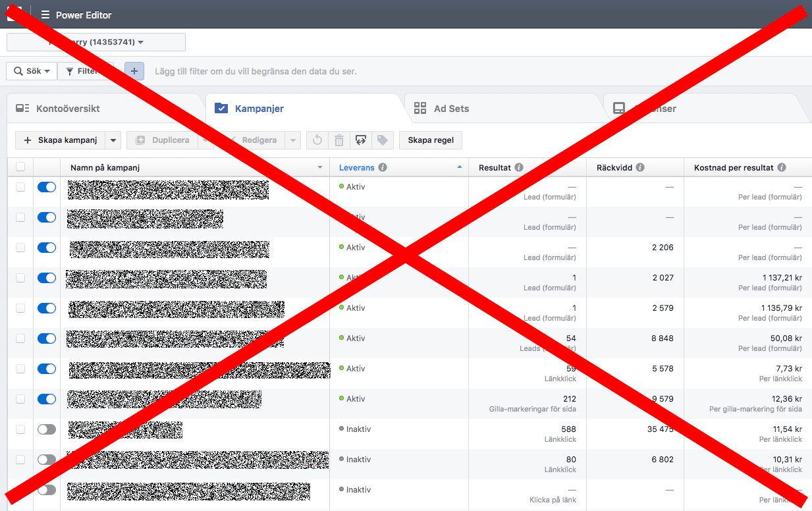812x511 pixels.
Task: Click the ascending sort arrow in Leverans column
Action: (460, 168)
